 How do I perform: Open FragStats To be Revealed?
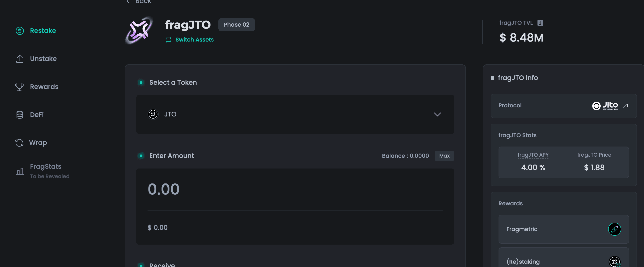coord(42,171)
